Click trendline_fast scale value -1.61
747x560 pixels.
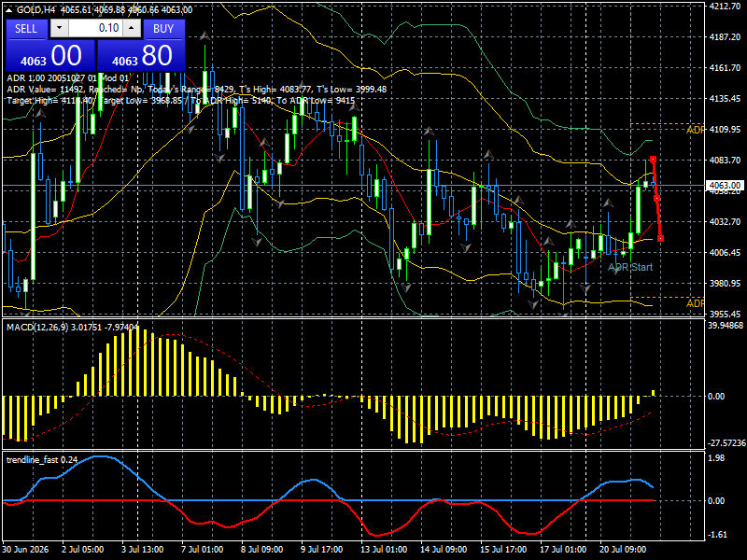coord(717,535)
